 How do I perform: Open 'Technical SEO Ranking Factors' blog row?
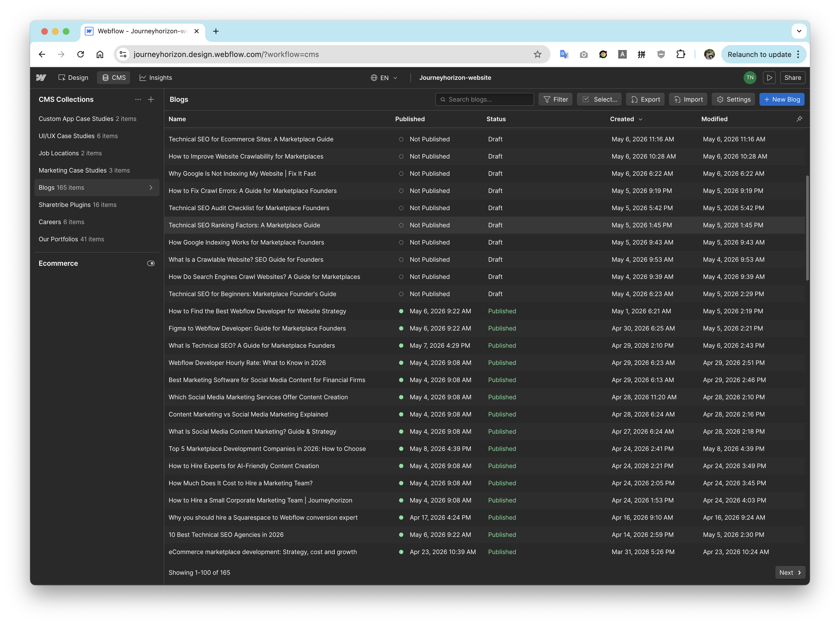tap(484, 225)
